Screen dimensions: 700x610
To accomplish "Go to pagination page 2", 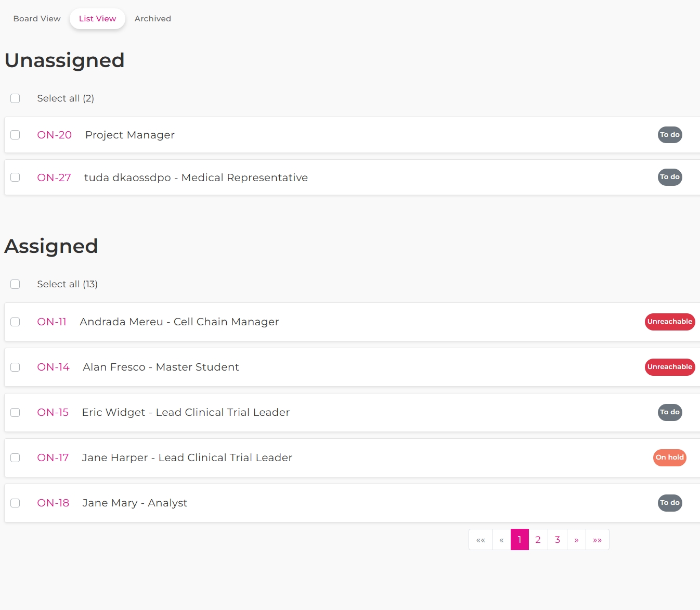I will [x=538, y=540].
